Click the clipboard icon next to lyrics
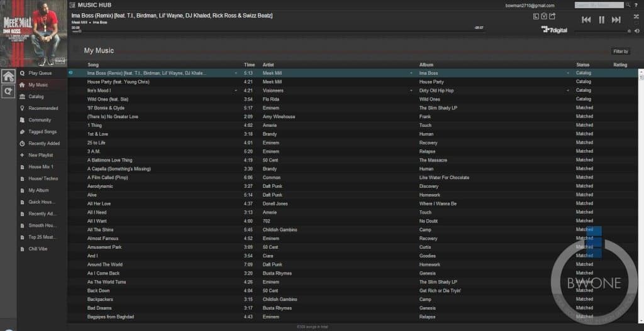The width and height of the screenshot is (644, 331). (544, 16)
